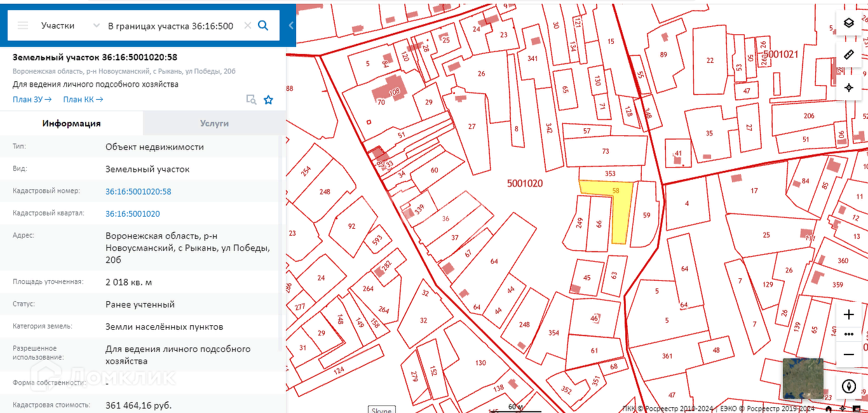Click parcel 27 on the map
The width and height of the screenshot is (868, 413).
tap(471, 126)
